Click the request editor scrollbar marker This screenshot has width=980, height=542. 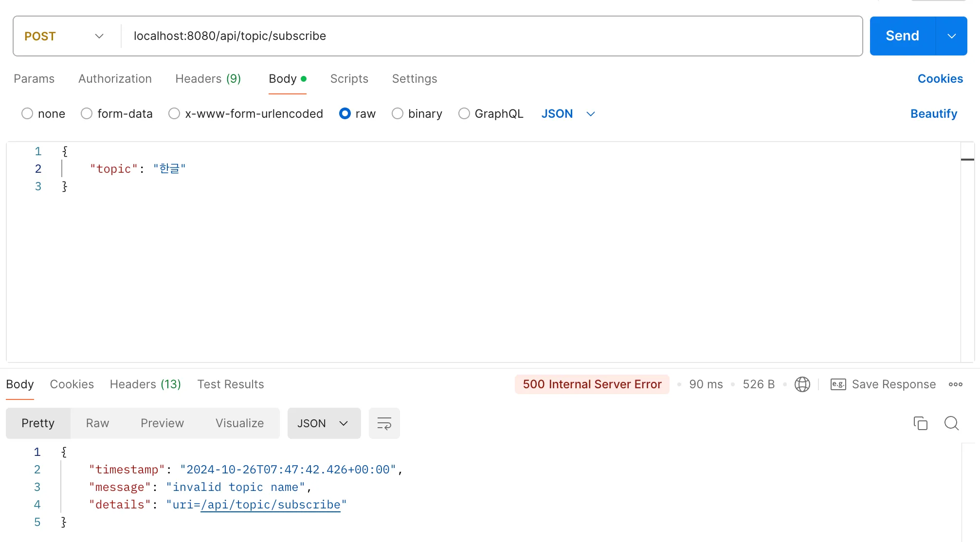967,160
